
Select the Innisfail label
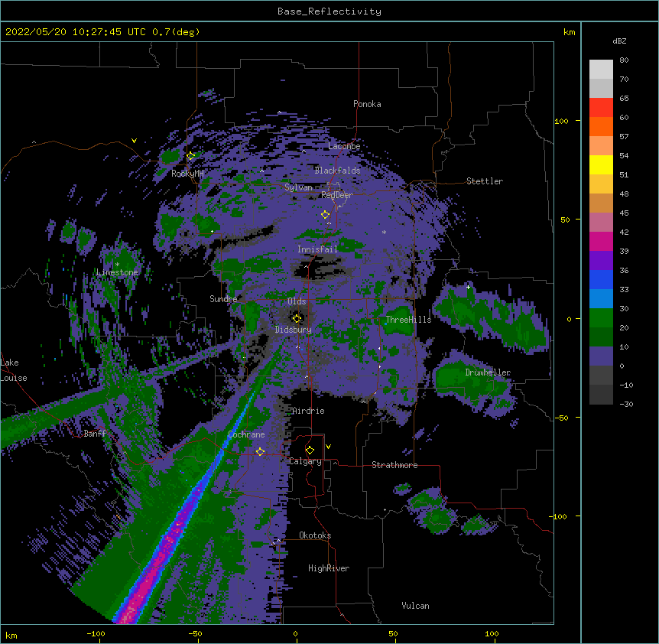point(317,249)
